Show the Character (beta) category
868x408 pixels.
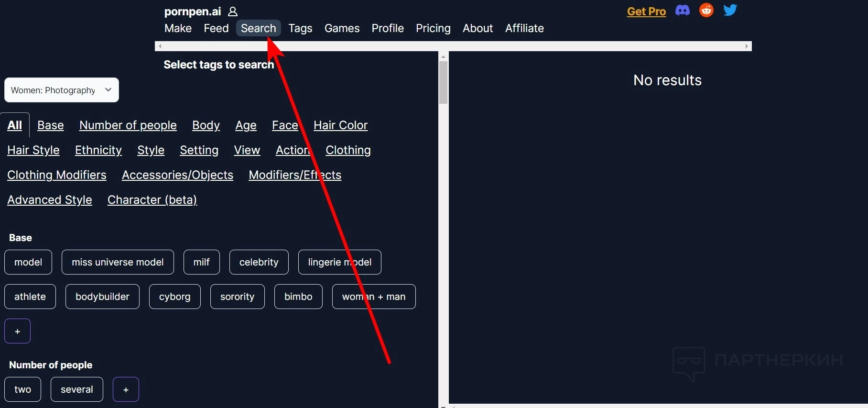152,200
